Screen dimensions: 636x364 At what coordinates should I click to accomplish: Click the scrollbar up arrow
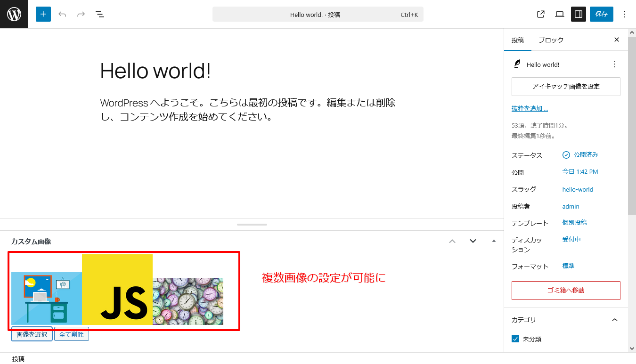point(632,32)
